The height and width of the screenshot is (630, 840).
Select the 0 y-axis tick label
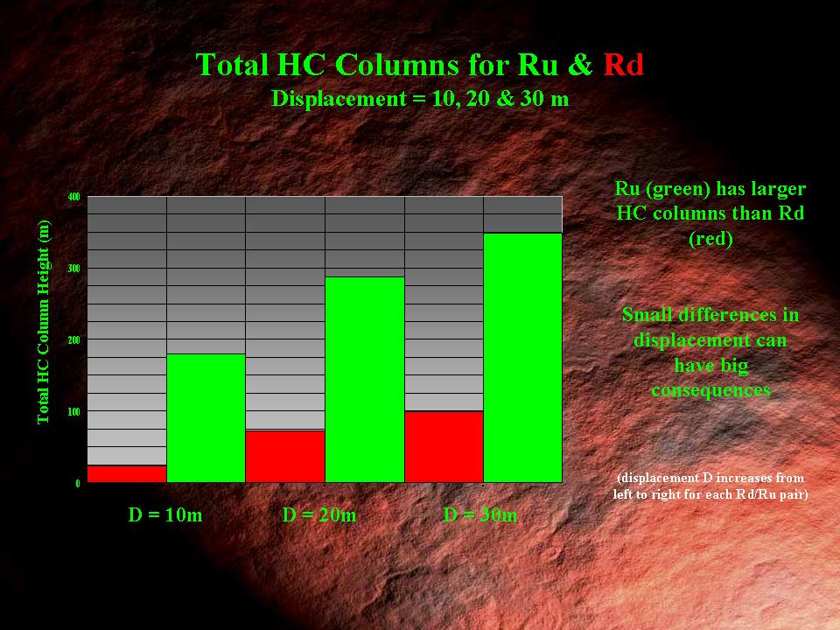coord(77,483)
